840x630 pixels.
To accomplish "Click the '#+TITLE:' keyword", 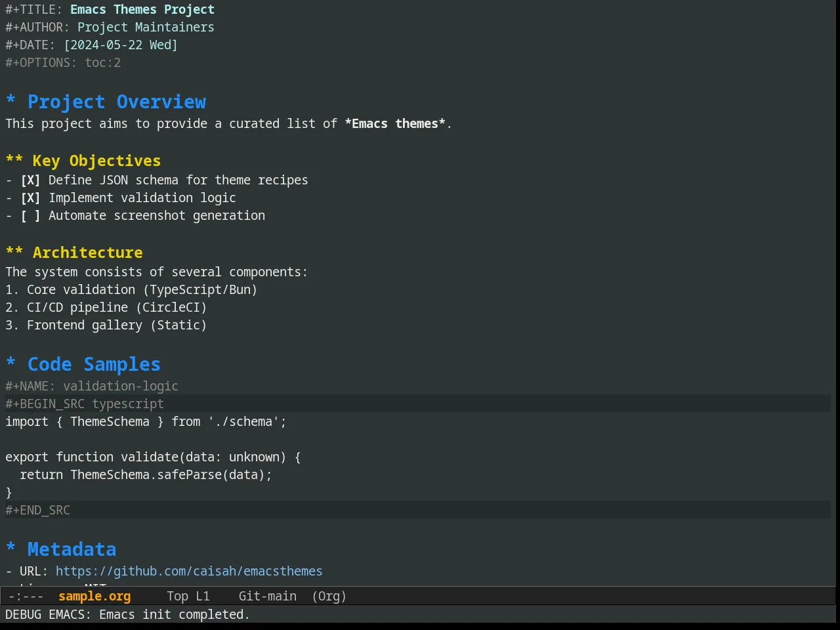I will (34, 10).
